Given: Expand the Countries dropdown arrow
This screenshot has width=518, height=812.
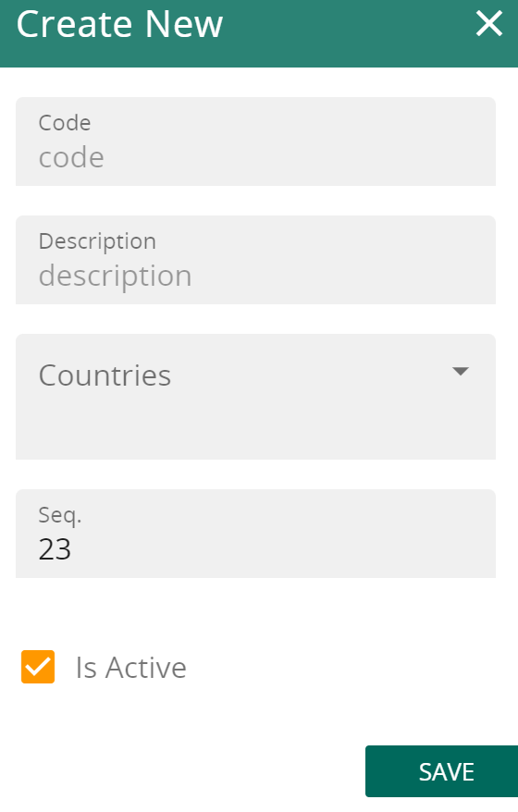Looking at the screenshot, I should [460, 371].
